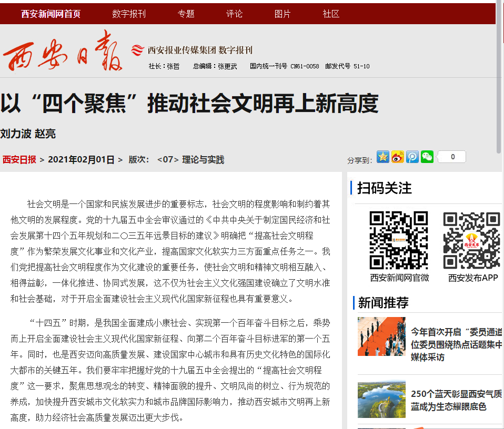The height and width of the screenshot is (429, 504).
Task: Share article to QQ Zone (star icon)
Action: pyautogui.click(x=383, y=157)
